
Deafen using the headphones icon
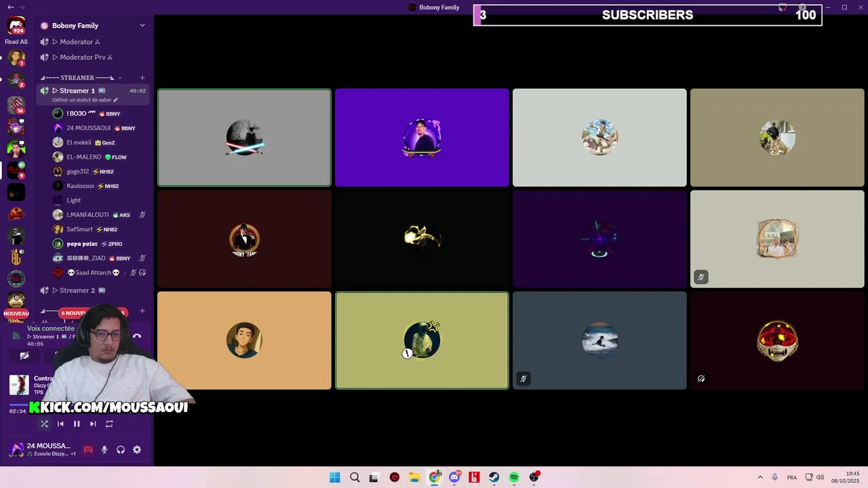[121, 449]
